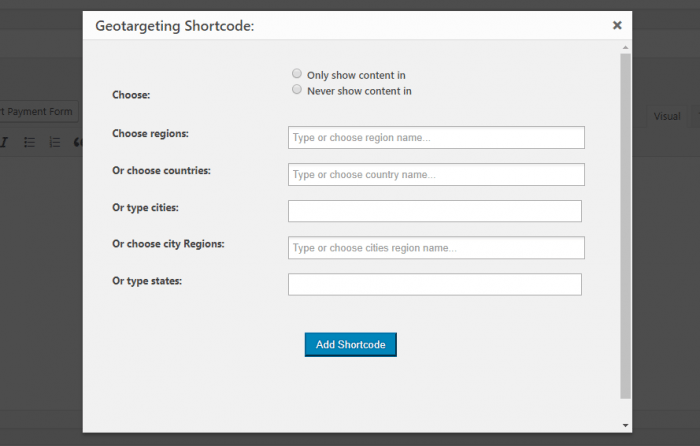This screenshot has height=446, width=700.
Task: Select the 'Never show content in' radio button
Action: click(x=297, y=90)
